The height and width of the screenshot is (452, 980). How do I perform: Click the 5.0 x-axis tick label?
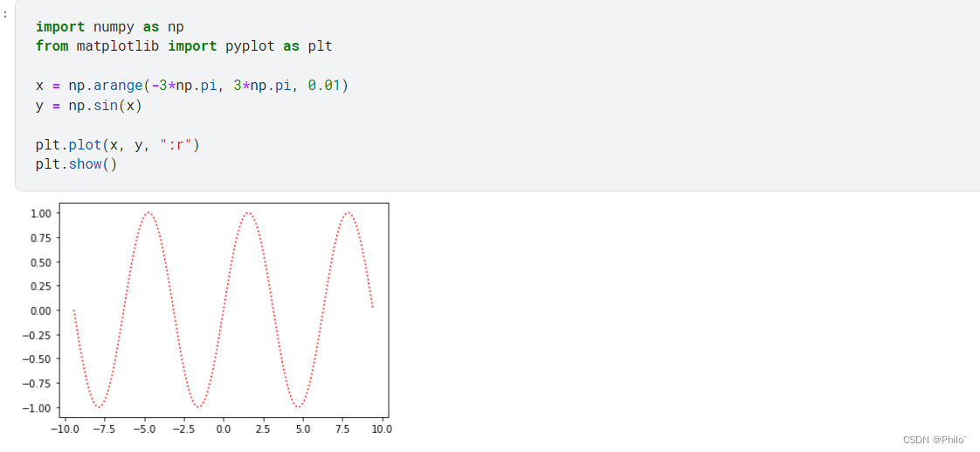tap(302, 429)
